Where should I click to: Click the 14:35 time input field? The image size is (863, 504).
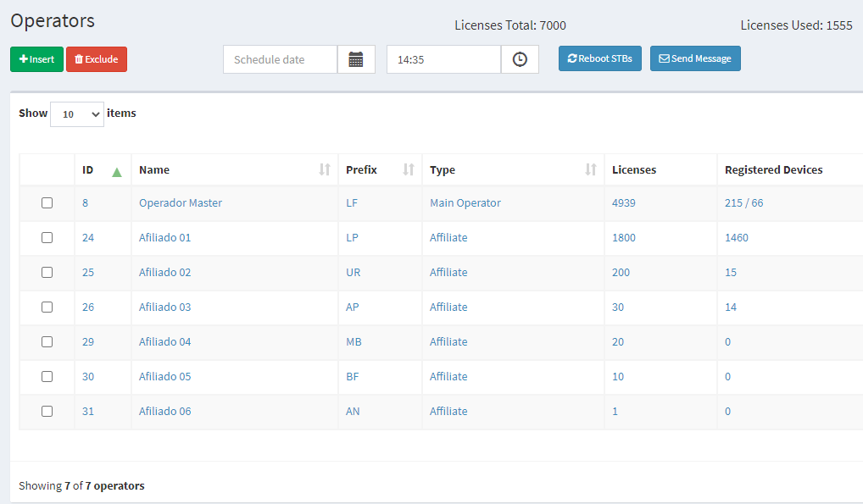tap(443, 59)
